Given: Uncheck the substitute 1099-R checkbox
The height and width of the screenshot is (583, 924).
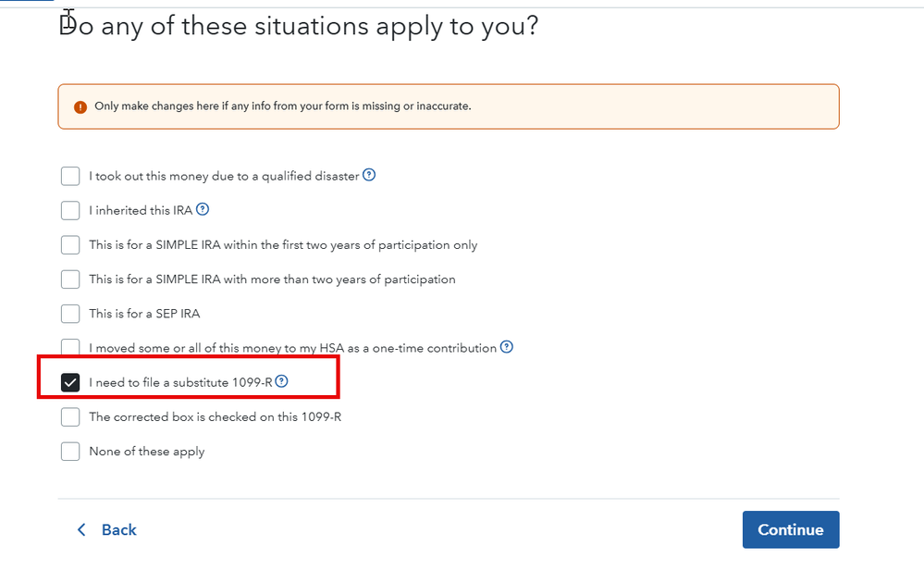Looking at the screenshot, I should pos(70,382).
